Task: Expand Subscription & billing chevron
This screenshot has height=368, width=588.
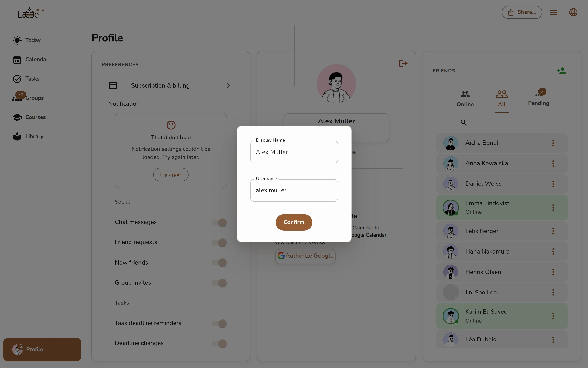Action: [228, 85]
